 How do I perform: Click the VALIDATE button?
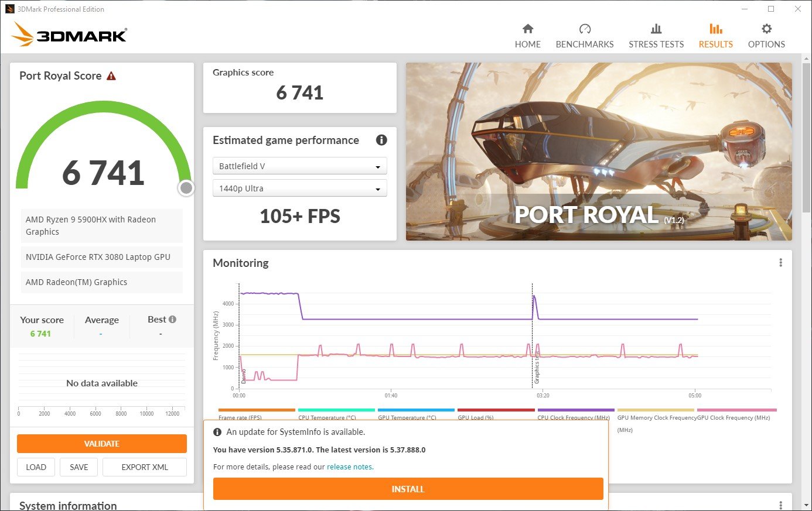[x=102, y=444]
